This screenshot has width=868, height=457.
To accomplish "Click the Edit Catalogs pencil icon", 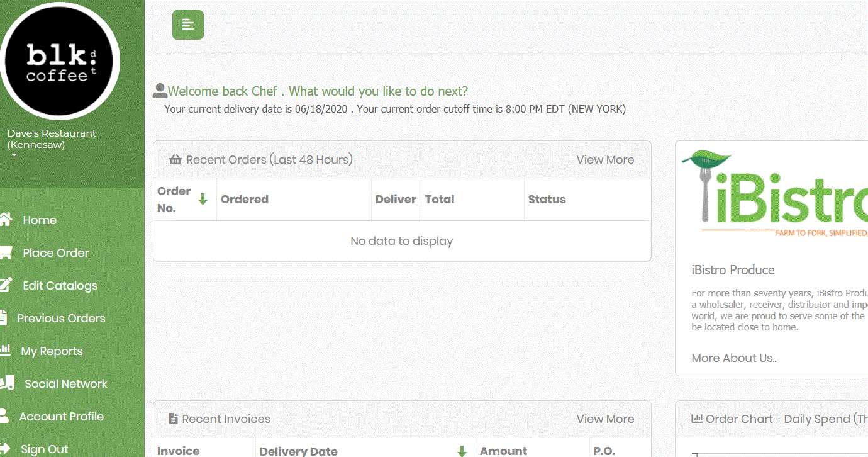I will (6, 285).
